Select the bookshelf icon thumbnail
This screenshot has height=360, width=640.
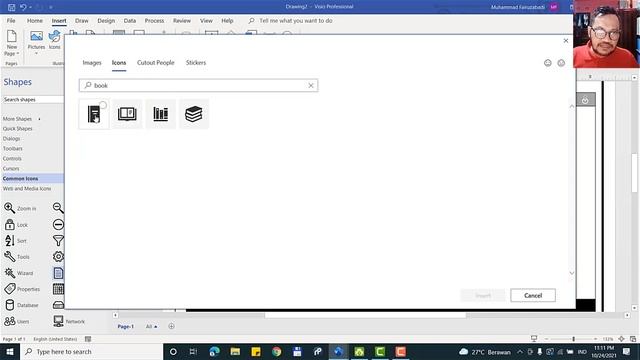pos(160,114)
